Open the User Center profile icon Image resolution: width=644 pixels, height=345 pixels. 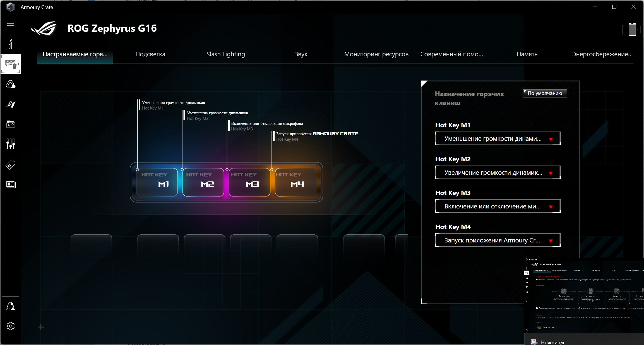(11, 306)
